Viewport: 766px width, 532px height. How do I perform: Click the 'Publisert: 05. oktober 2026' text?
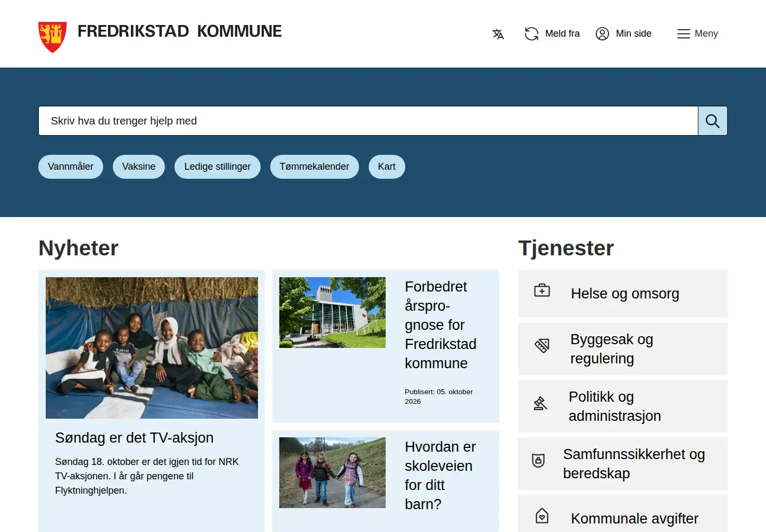point(439,396)
